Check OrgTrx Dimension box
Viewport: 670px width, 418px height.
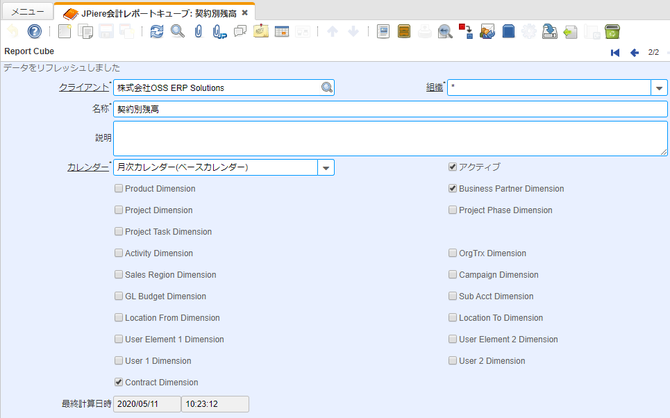[x=453, y=253]
